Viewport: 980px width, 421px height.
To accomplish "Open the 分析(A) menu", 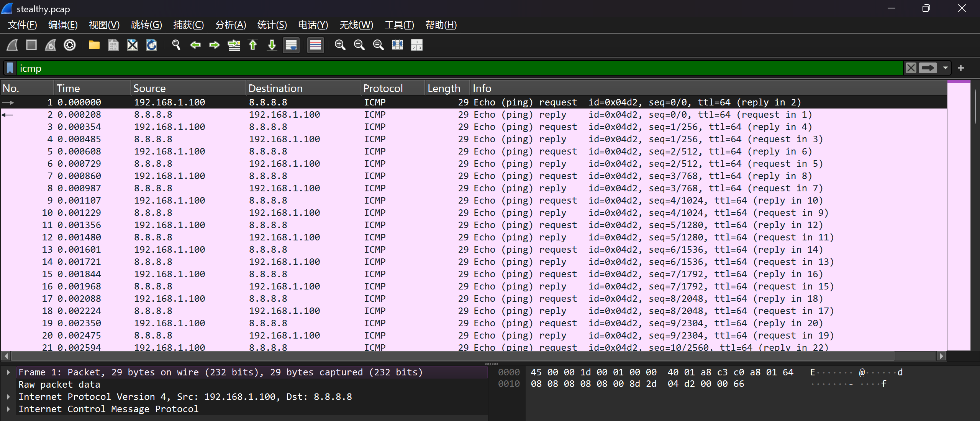I will tap(230, 25).
